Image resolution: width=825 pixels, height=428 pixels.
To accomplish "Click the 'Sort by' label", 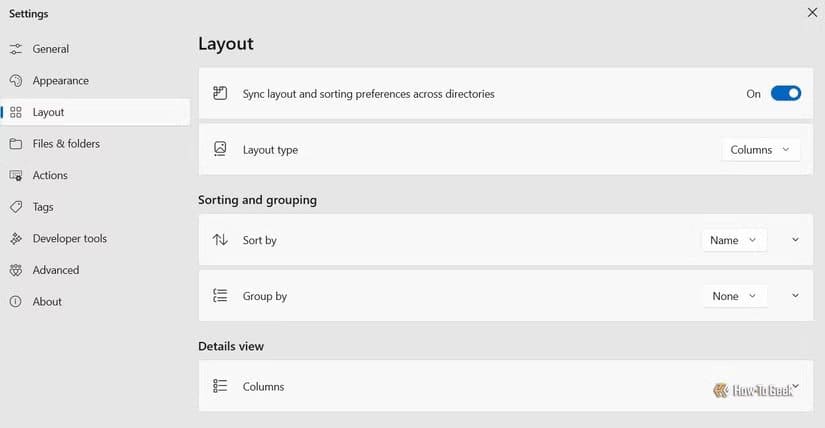I will pyautogui.click(x=259, y=240).
